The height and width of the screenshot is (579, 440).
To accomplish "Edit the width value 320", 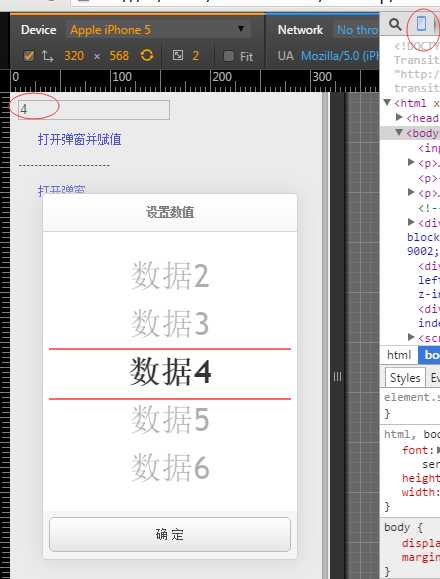I will (x=74, y=56).
